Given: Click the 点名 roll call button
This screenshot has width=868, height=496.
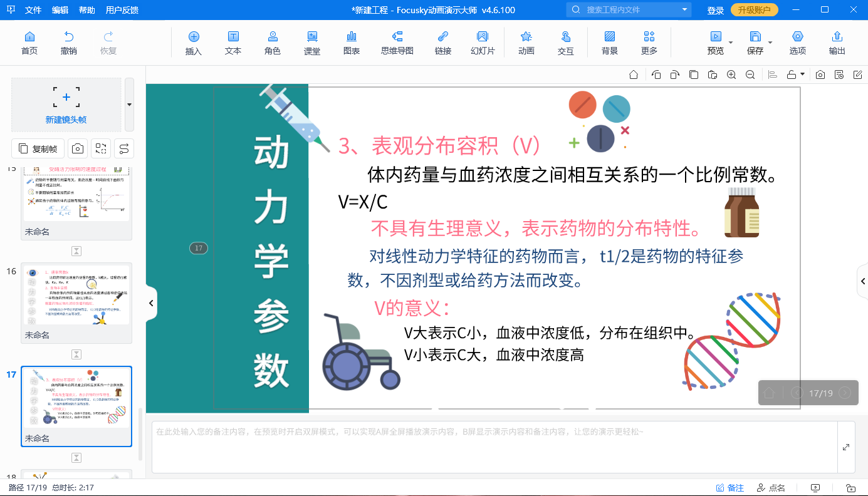Looking at the screenshot, I should 771,488.
